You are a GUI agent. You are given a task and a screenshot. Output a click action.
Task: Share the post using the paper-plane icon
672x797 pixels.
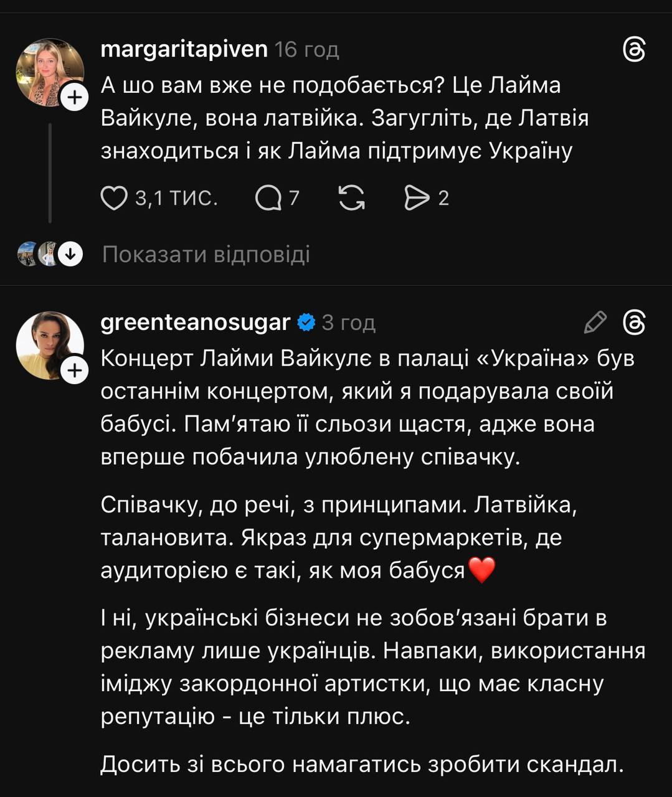tap(417, 199)
